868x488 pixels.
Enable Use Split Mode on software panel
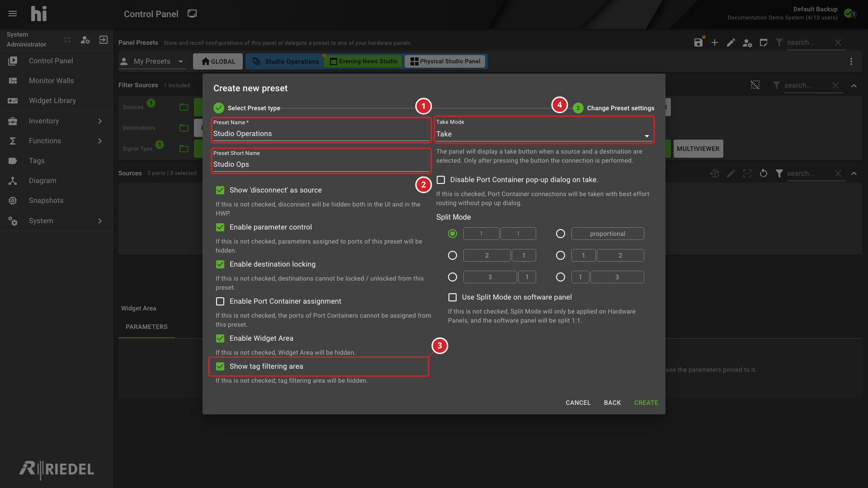point(453,297)
